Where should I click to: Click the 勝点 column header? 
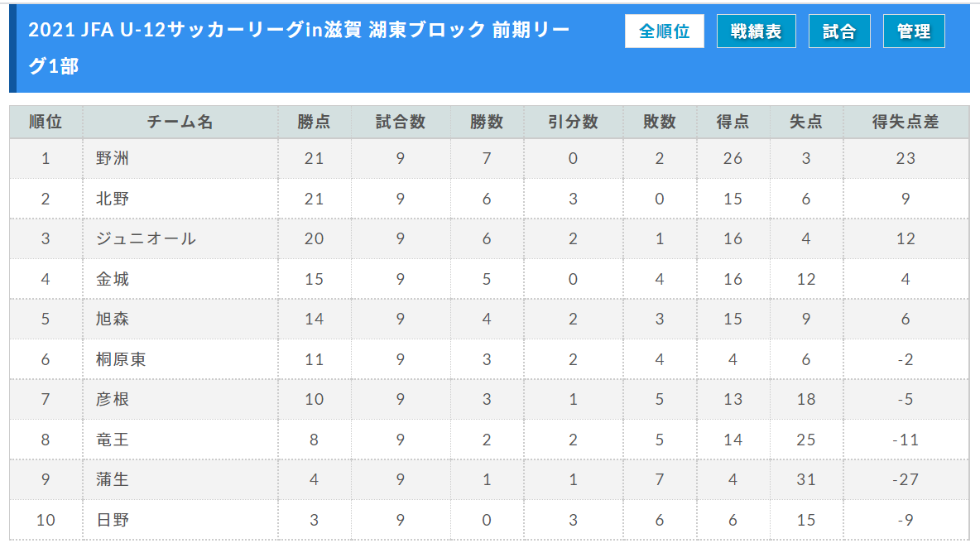[314, 122]
